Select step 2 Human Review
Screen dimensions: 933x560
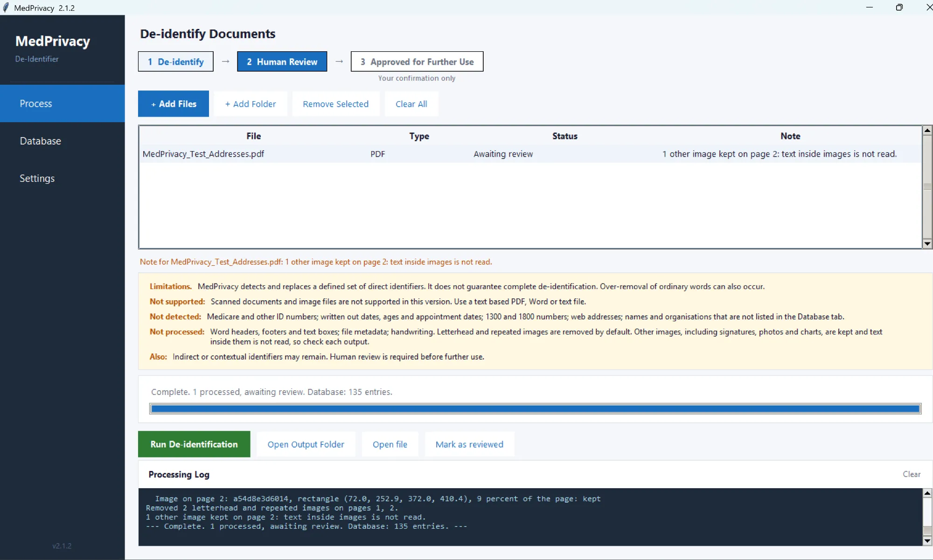(282, 62)
